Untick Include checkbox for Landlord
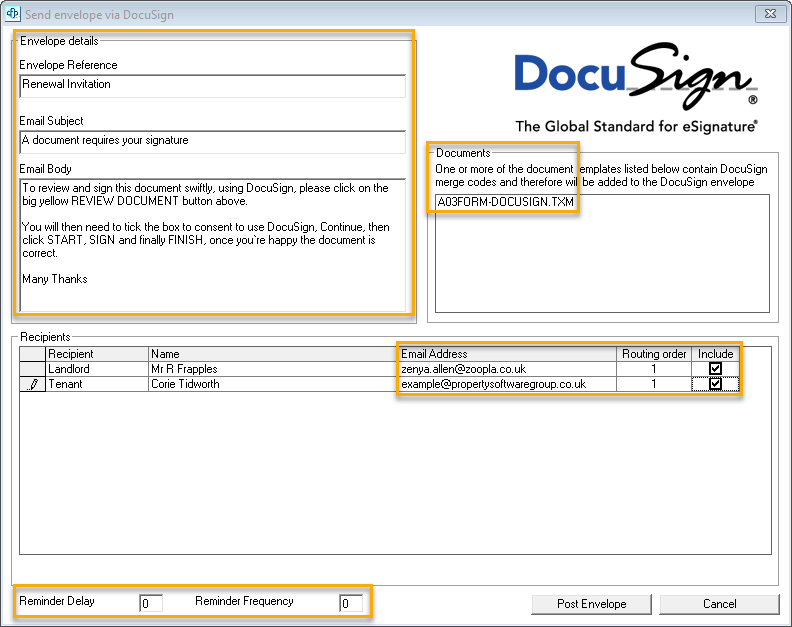Screen dimensions: 792x627 [715, 369]
